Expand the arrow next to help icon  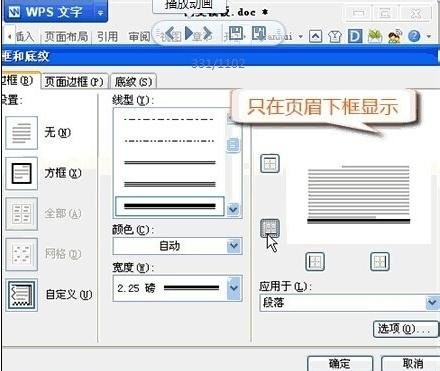pyautogui.click(x=429, y=36)
